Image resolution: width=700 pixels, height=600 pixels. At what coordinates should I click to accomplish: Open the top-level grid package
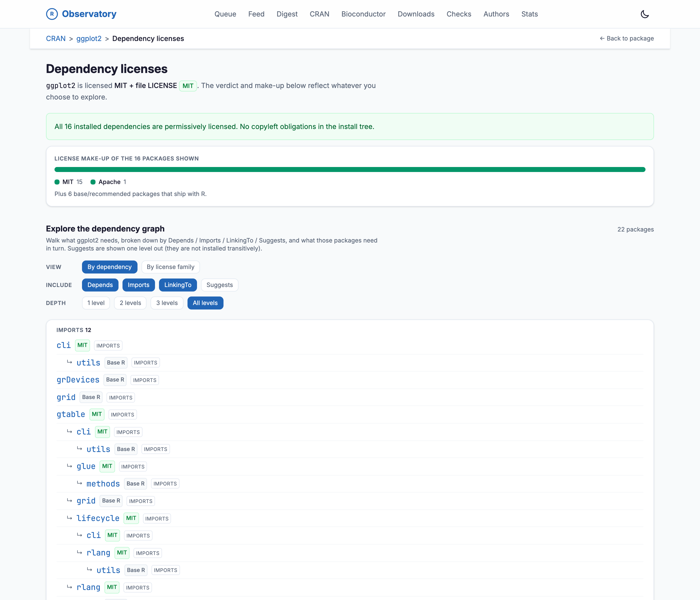(x=66, y=397)
